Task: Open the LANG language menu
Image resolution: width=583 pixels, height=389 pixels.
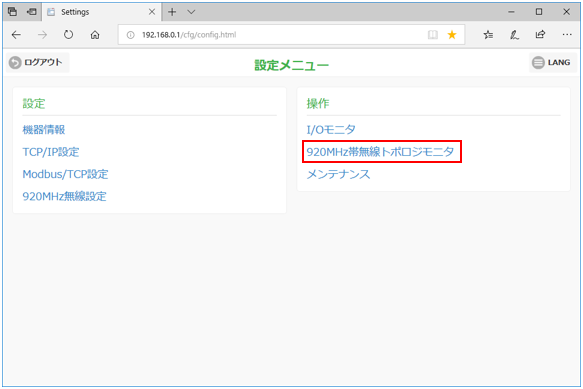Action: [x=553, y=62]
